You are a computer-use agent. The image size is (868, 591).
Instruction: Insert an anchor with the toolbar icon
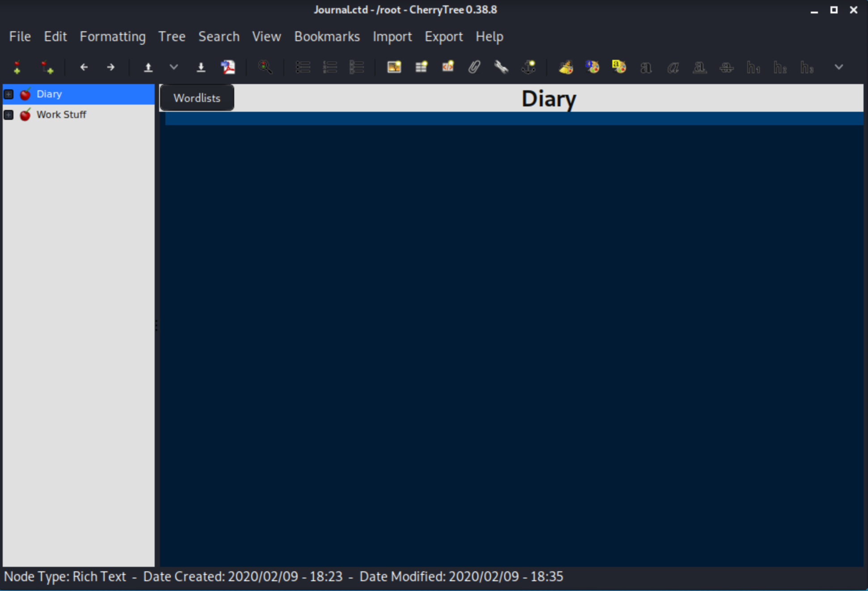click(528, 68)
